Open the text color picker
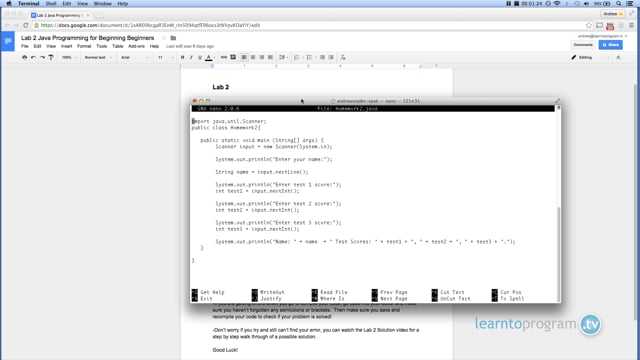 [x=209, y=58]
